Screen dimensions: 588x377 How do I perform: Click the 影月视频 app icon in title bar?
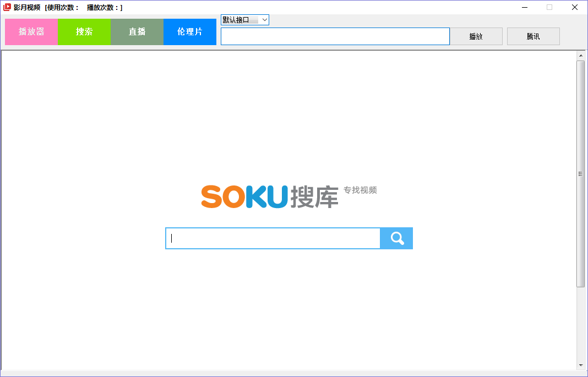[7, 7]
